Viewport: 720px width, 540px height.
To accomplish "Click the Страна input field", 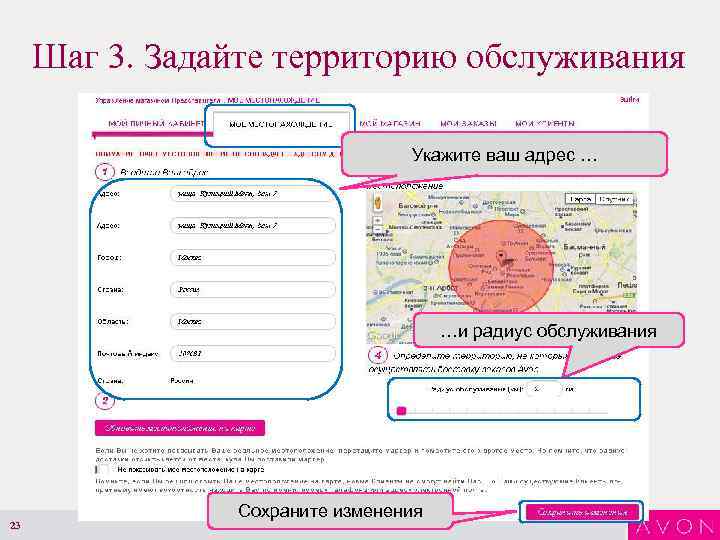I will click(x=253, y=290).
